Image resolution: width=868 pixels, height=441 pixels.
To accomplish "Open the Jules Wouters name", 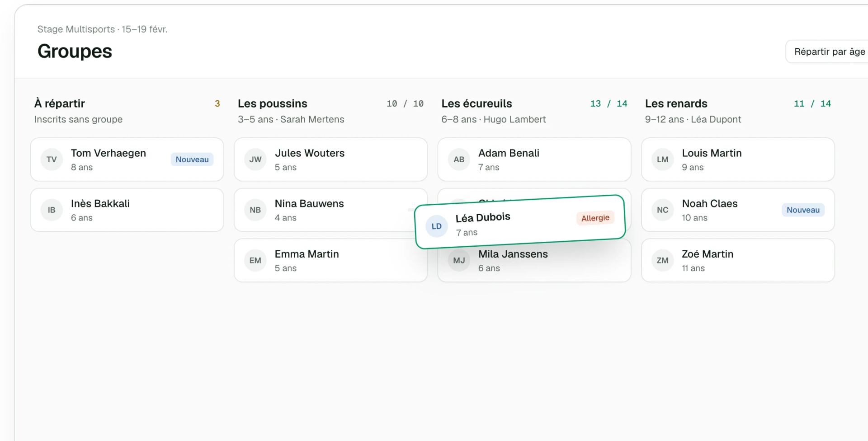I will 310,153.
